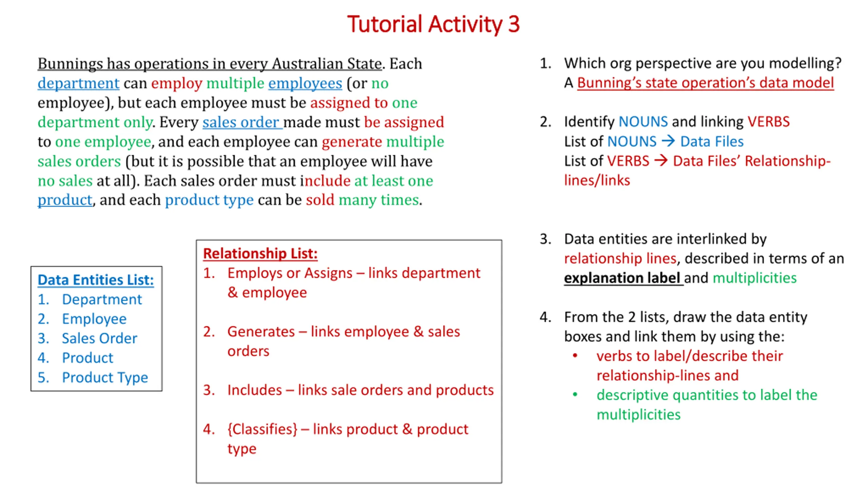Click 'Generates – links employee & sales' item
The image size is (868, 488).
[x=343, y=332]
